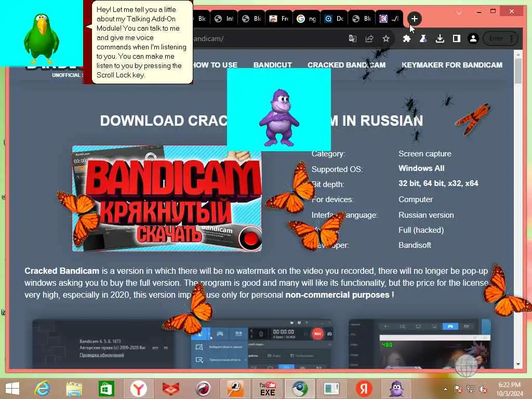Open the magnifier search taskbar app
The height and width of the screenshot is (399, 532).
click(x=235, y=389)
